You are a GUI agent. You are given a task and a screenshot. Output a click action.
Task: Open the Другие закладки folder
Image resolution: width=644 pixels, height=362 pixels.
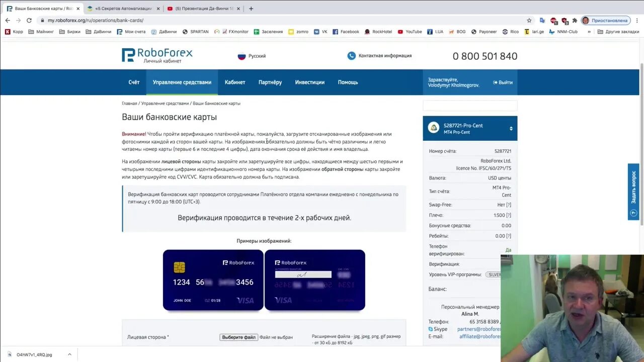(x=618, y=32)
